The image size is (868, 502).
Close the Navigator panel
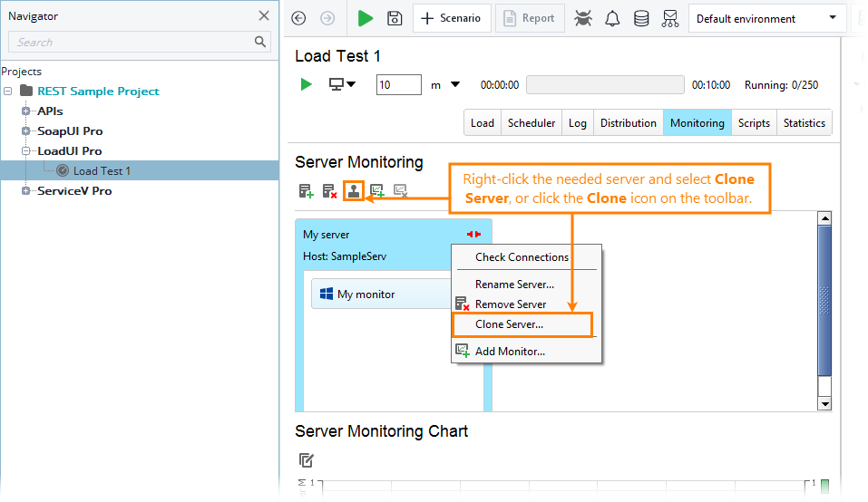pyautogui.click(x=264, y=15)
